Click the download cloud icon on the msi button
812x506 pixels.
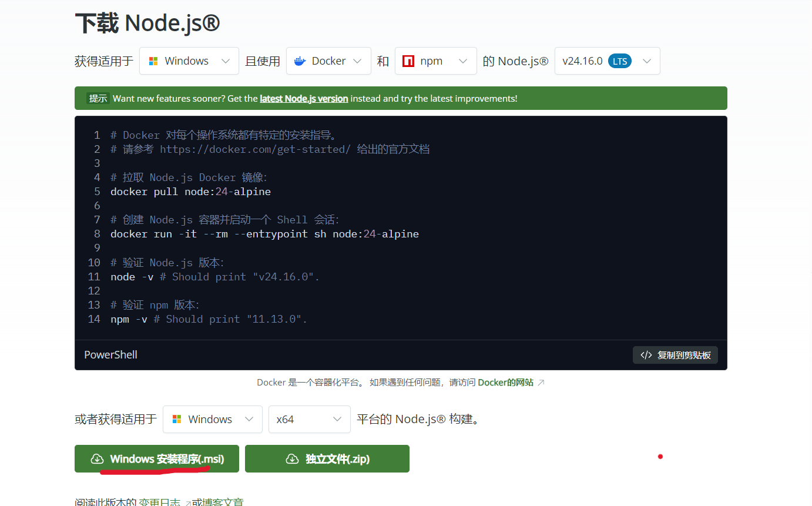coord(98,459)
